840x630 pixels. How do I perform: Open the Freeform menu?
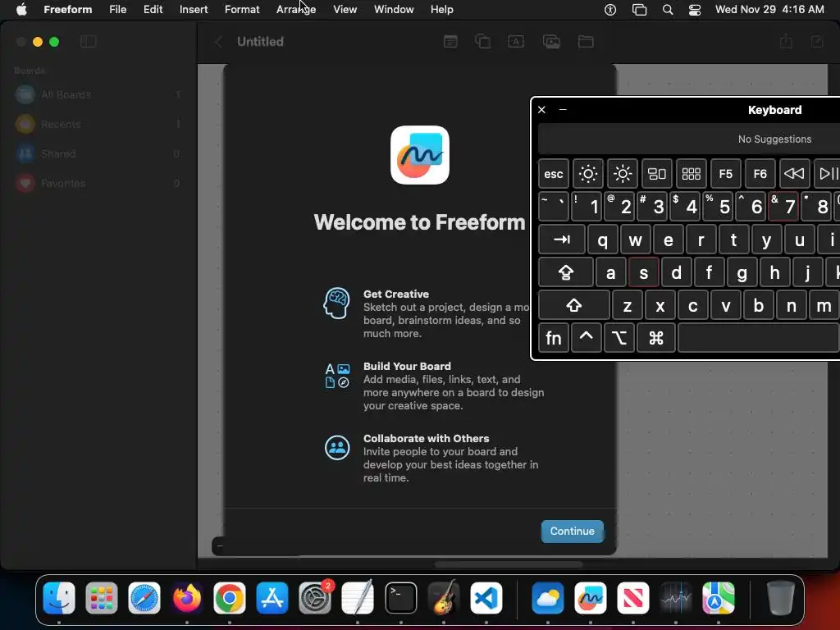(x=67, y=9)
